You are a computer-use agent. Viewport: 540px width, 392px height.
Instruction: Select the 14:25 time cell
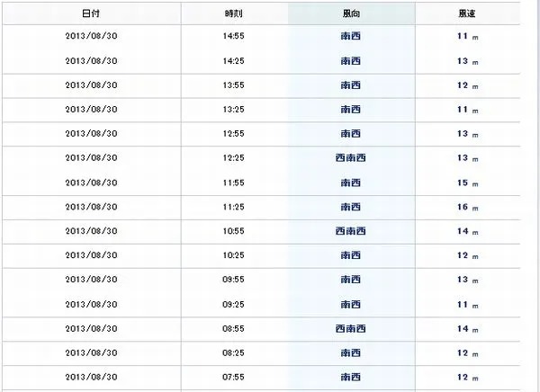point(233,61)
